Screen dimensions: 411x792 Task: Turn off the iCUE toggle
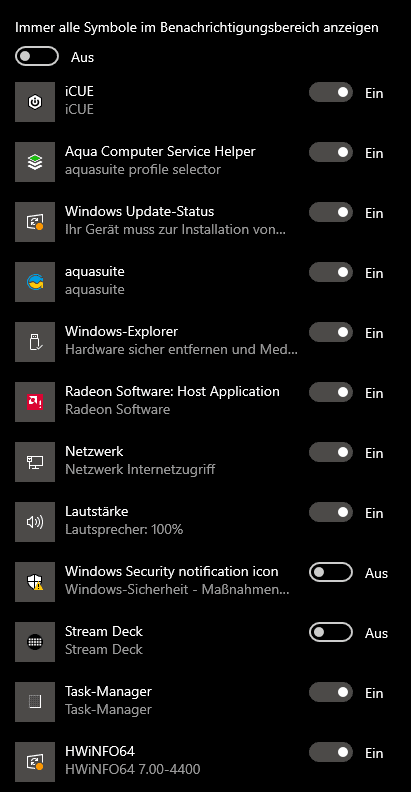(x=331, y=92)
